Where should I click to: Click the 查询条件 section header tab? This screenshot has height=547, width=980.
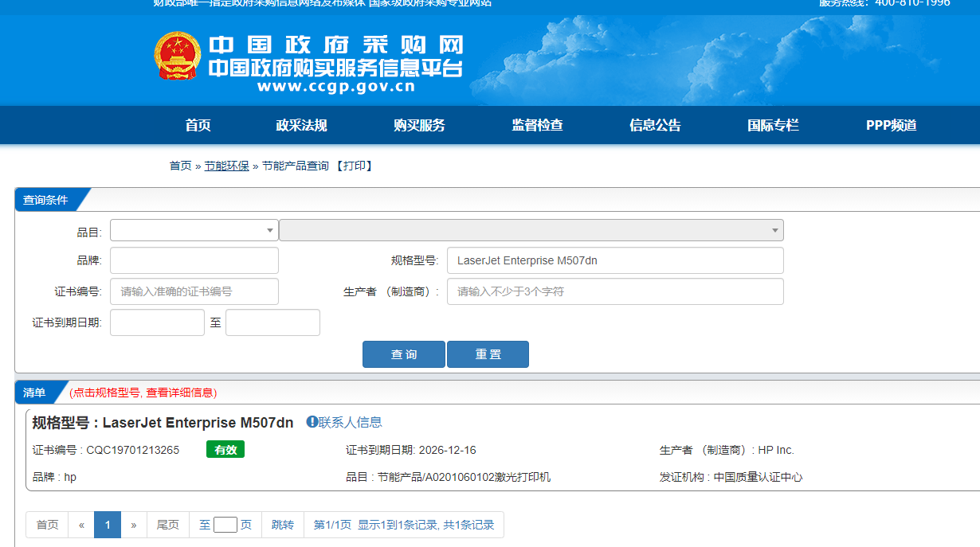pyautogui.click(x=46, y=200)
